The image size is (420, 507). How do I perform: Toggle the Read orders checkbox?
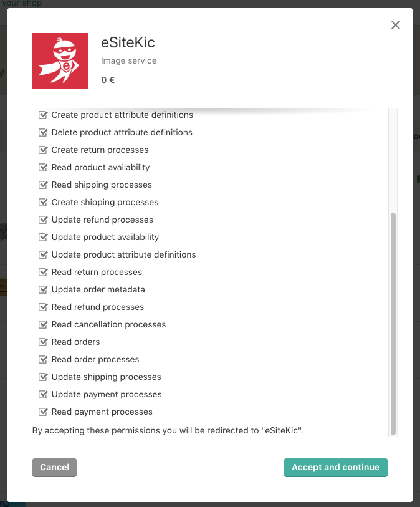click(43, 342)
